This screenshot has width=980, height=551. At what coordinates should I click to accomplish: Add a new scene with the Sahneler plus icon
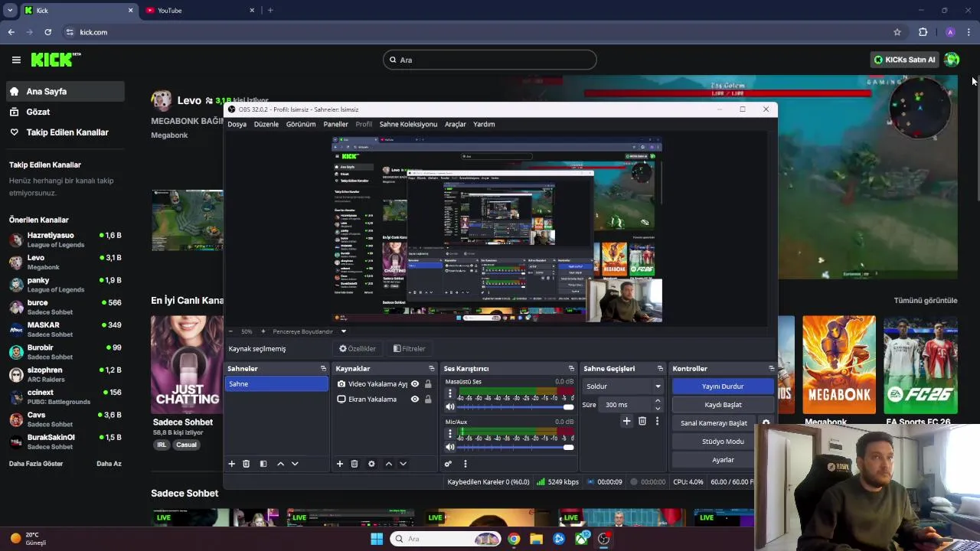(231, 464)
